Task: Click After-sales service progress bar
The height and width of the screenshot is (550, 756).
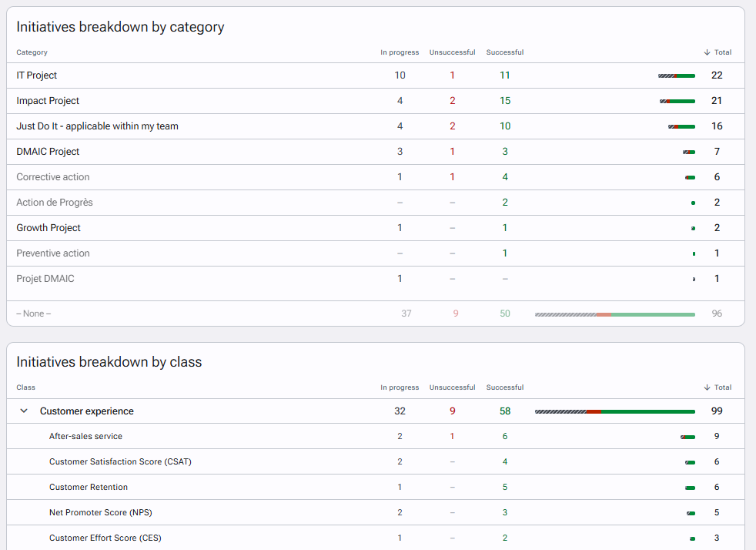Action: [688, 437]
